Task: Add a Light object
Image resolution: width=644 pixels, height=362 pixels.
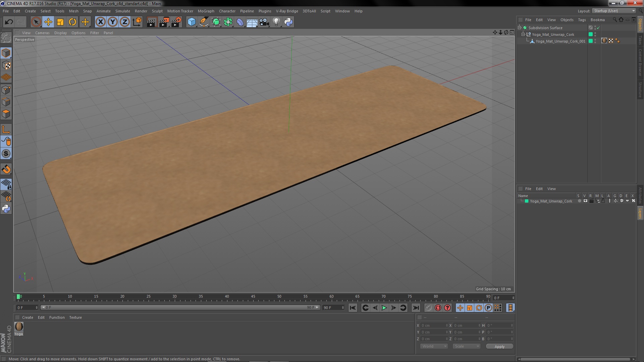Action: click(x=276, y=22)
